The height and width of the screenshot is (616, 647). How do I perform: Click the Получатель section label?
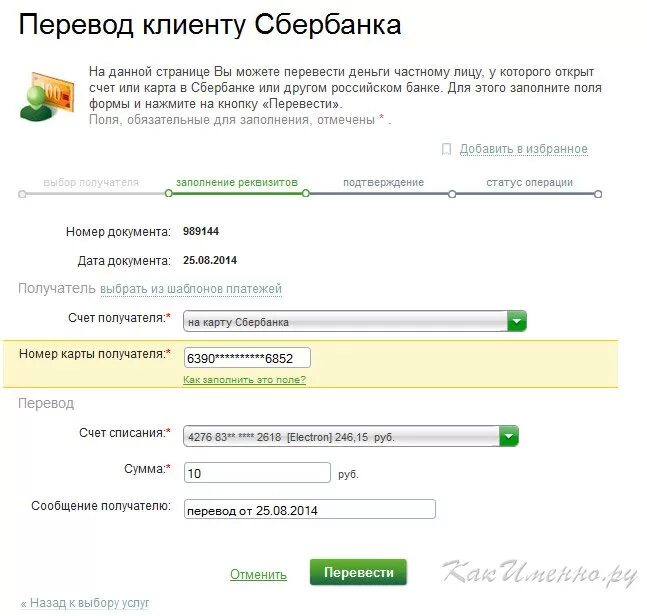point(57,288)
